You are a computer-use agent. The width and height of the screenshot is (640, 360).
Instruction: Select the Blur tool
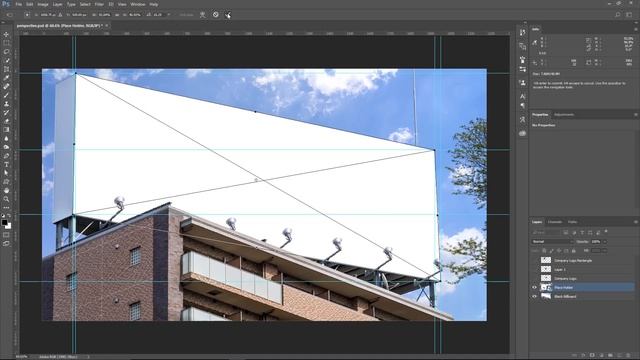point(6,138)
